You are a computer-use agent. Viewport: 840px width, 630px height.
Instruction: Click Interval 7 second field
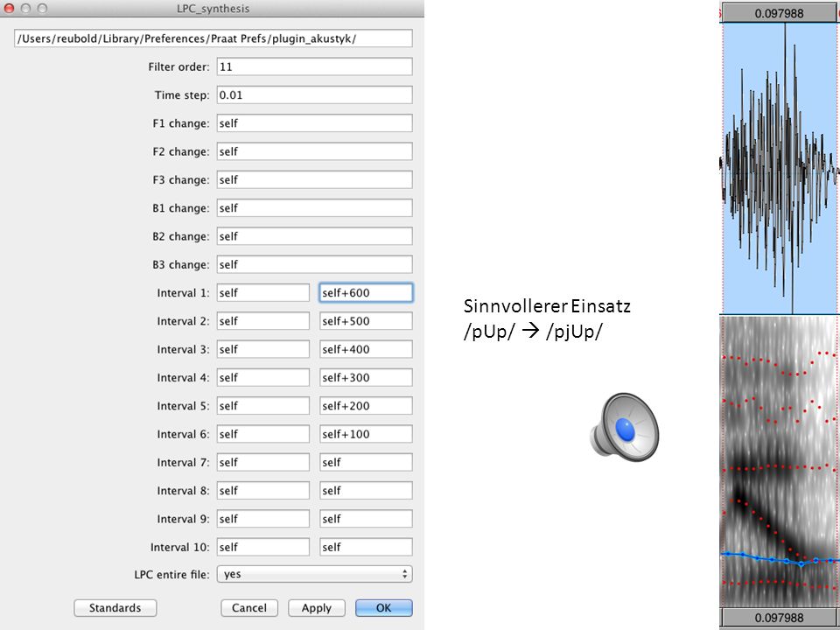tap(366, 462)
